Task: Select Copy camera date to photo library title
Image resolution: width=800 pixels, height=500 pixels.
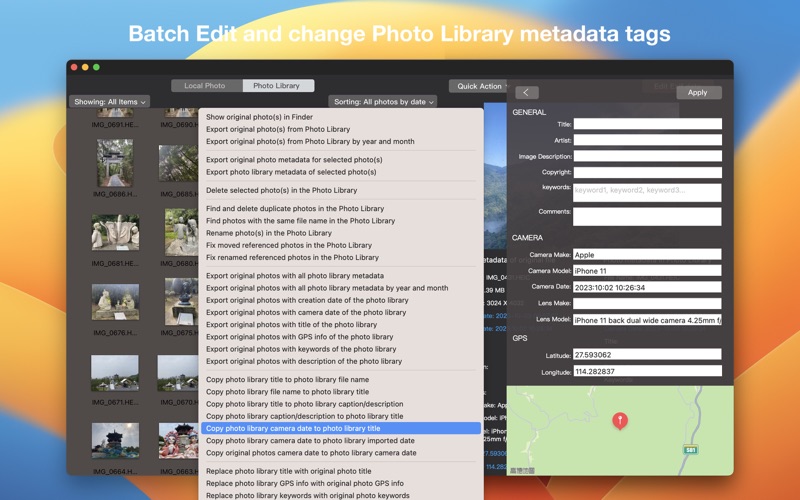Action: tap(341, 429)
